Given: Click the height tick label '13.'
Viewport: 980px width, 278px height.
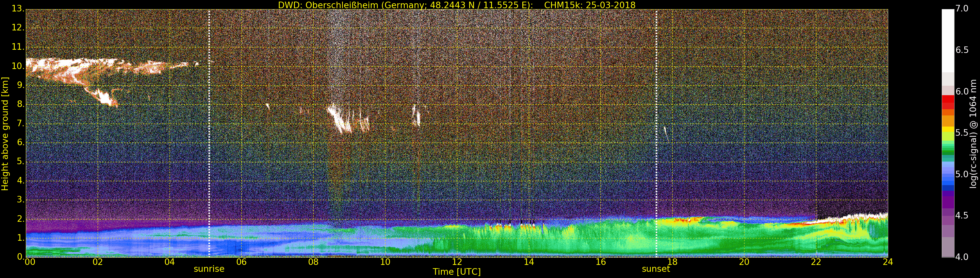Looking at the screenshot, I should (x=18, y=9).
